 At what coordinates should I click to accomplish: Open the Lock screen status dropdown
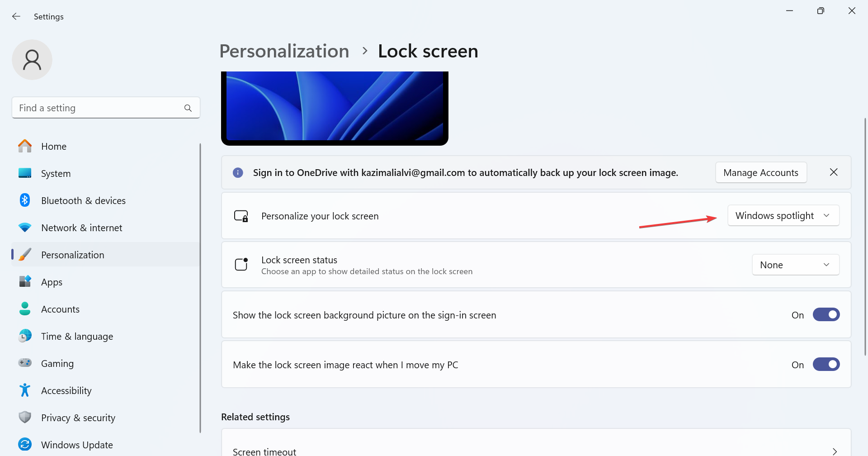[x=795, y=265]
